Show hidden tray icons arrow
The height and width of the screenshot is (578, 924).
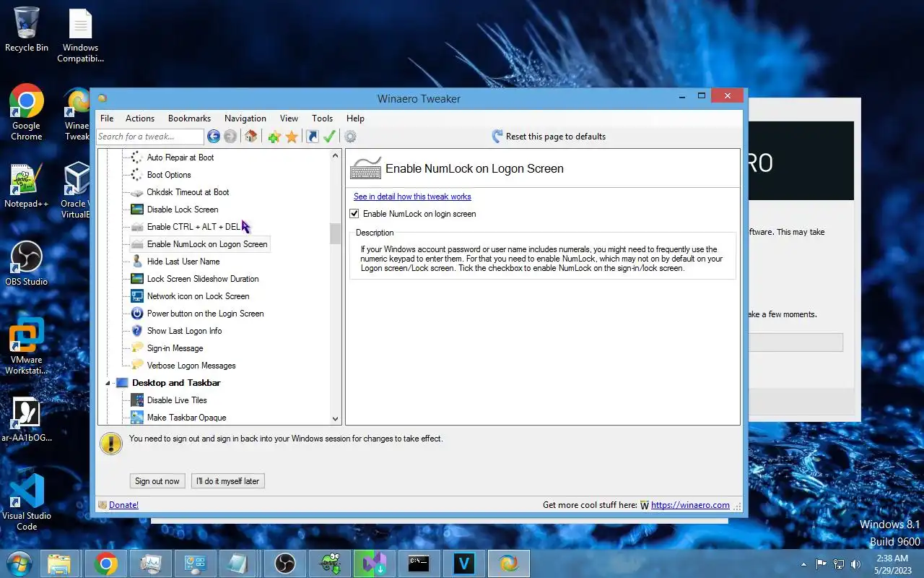tap(803, 564)
